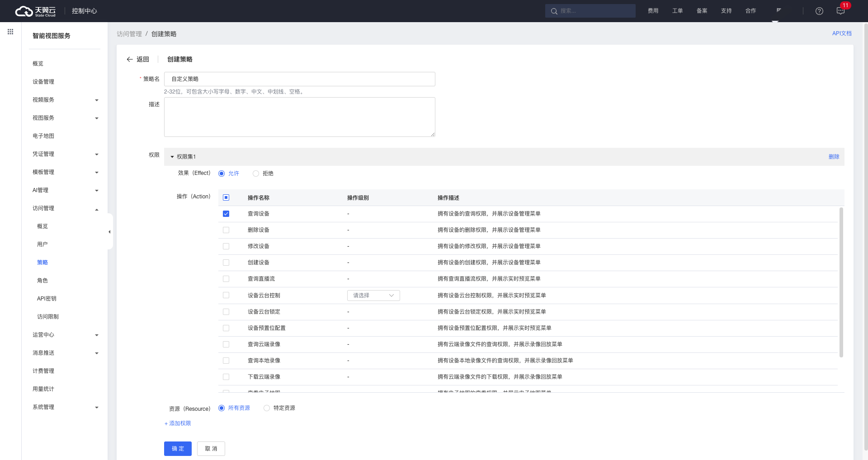This screenshot has height=460, width=868.
Task: Open 用户 under 访问管理
Action: pyautogui.click(x=42, y=244)
